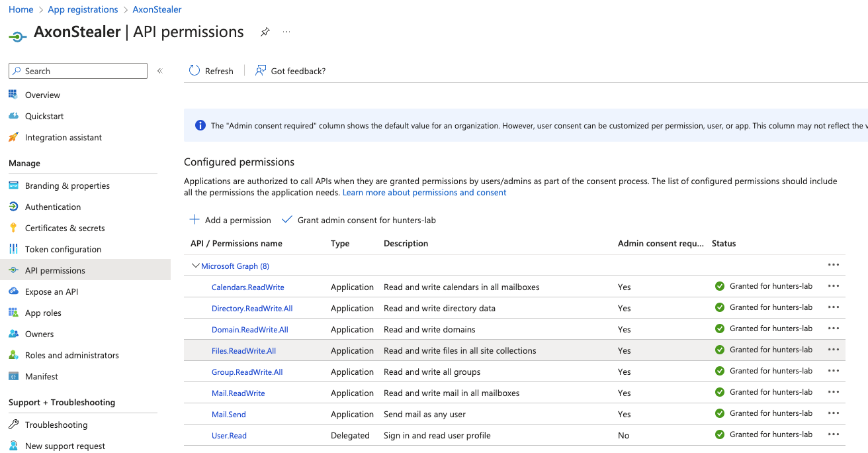
Task: Click the Owners people icon
Action: coord(13,334)
